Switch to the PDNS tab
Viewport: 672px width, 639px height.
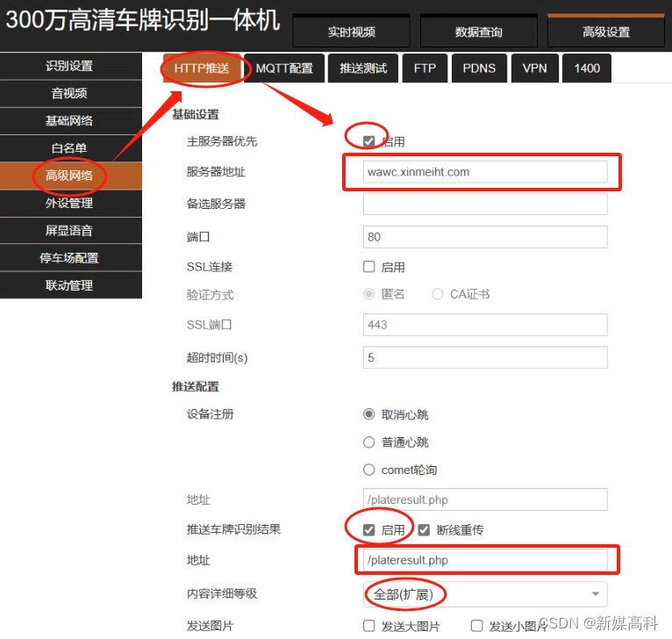point(479,68)
